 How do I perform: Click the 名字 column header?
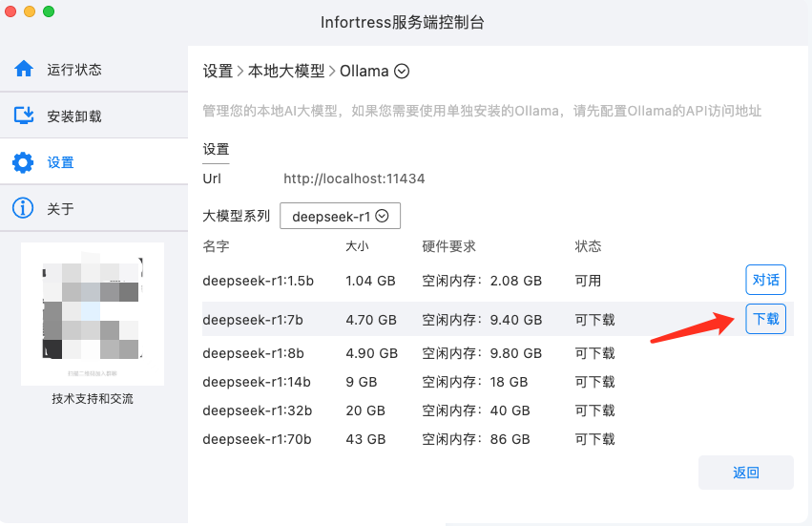tap(216, 246)
